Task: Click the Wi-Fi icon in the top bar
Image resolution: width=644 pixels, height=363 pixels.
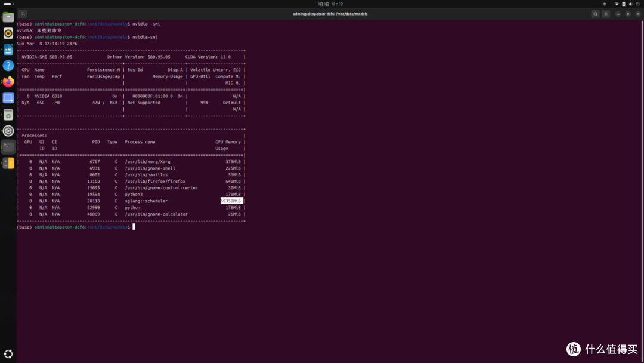Action: pos(617,4)
